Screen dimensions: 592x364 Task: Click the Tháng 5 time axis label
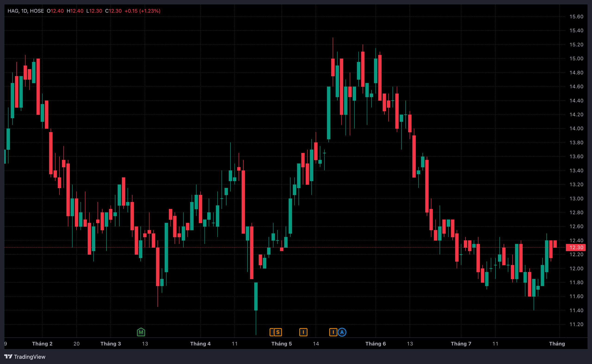[x=282, y=343]
